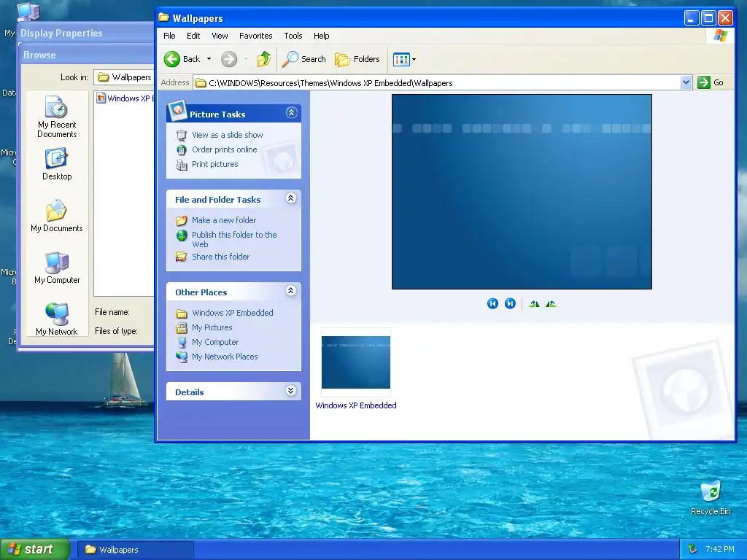Click Wallpapers taskbar button

pyautogui.click(x=136, y=550)
